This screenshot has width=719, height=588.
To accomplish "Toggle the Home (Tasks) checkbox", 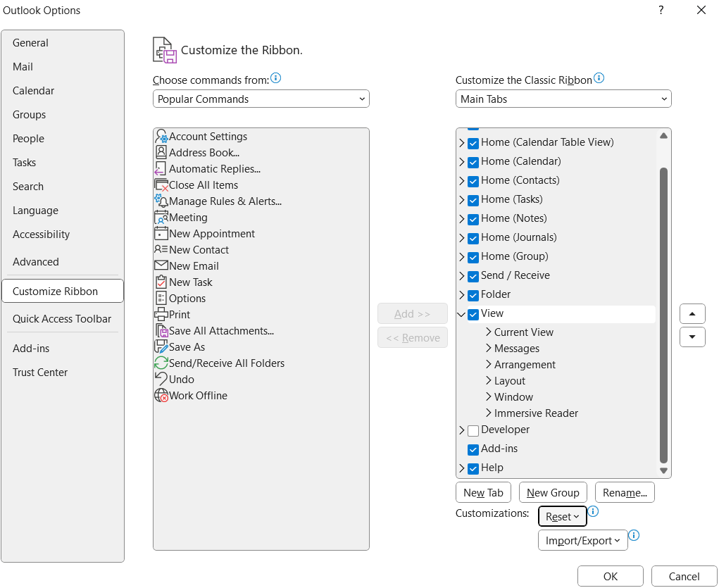I will coord(473,200).
